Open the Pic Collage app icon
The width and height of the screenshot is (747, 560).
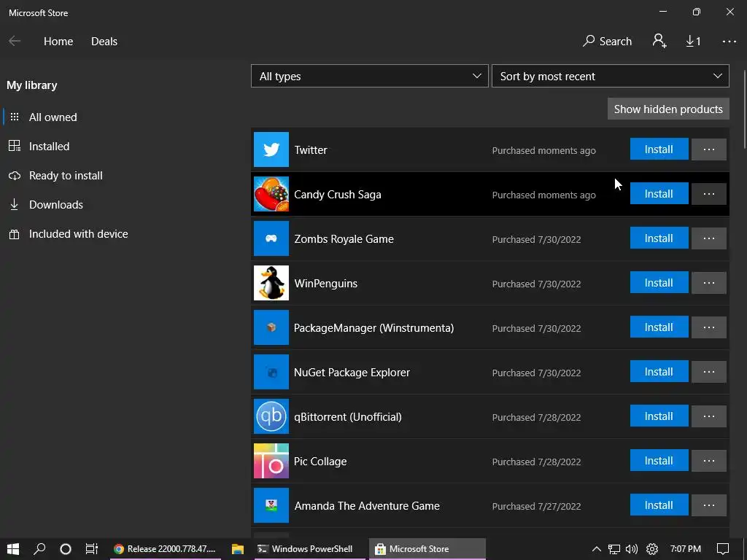271,461
